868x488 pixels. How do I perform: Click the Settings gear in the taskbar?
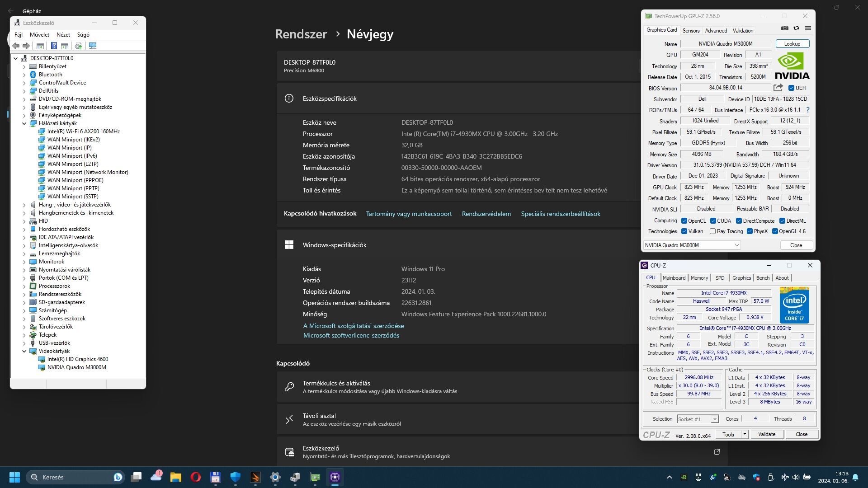(275, 477)
